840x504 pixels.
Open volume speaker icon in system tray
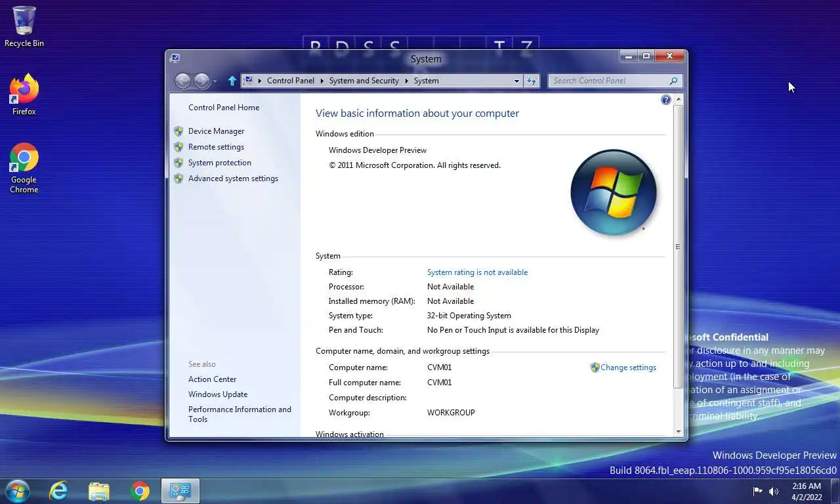774,491
